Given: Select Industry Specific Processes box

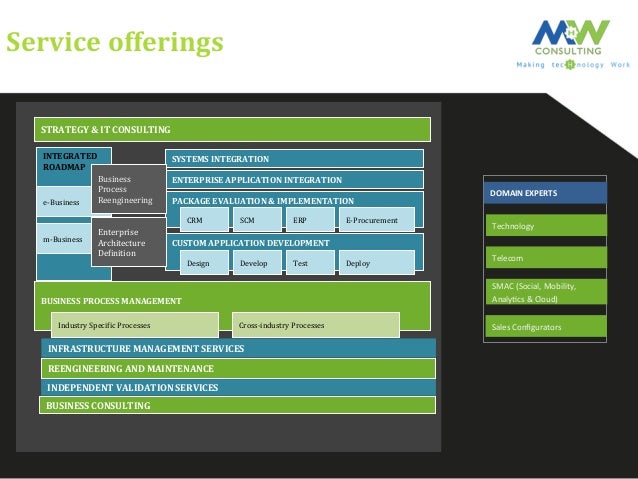Looking at the screenshot, I should coord(135,325).
